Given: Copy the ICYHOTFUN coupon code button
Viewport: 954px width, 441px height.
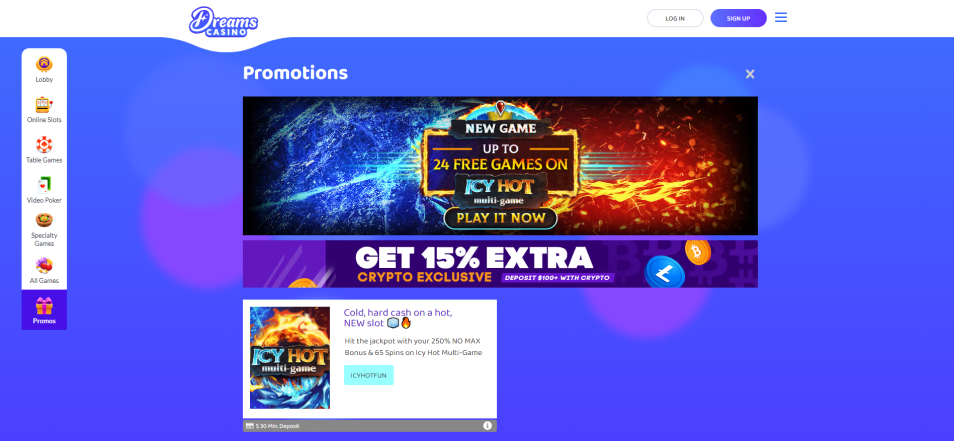Looking at the screenshot, I should pos(369,375).
